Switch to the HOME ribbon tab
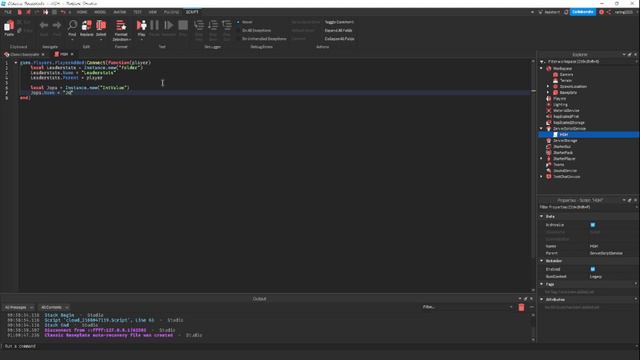The height and width of the screenshot is (360, 640). (x=82, y=12)
